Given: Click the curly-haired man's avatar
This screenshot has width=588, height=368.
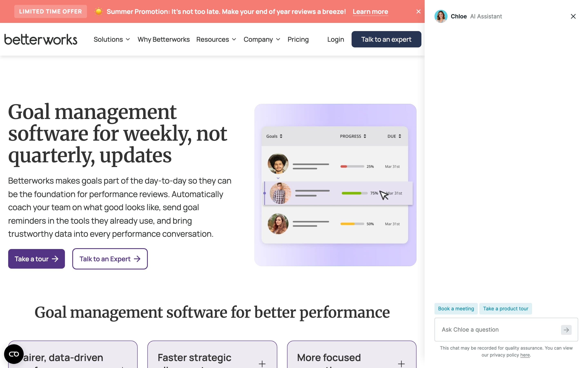Looking at the screenshot, I should [x=278, y=164].
